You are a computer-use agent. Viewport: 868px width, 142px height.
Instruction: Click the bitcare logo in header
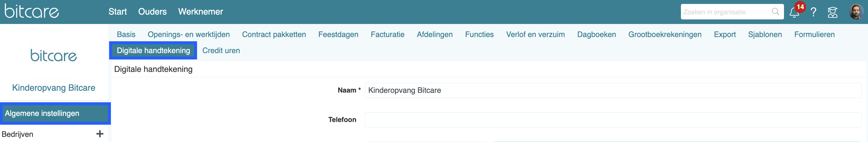pyautogui.click(x=32, y=11)
